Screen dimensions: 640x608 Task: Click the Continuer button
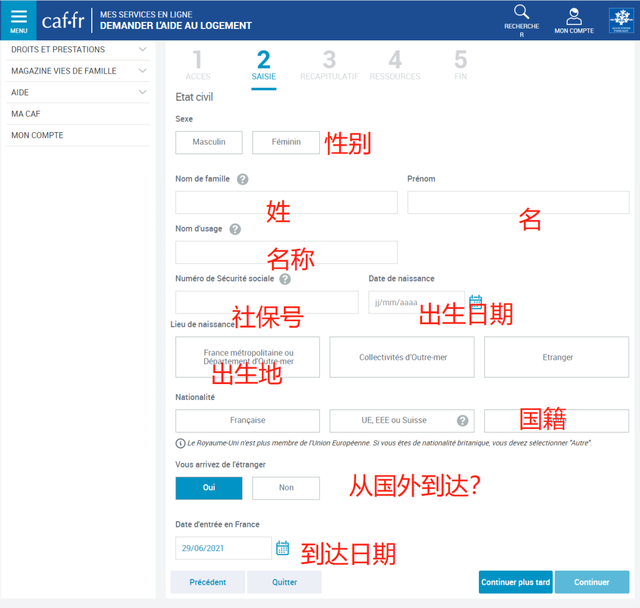591,582
